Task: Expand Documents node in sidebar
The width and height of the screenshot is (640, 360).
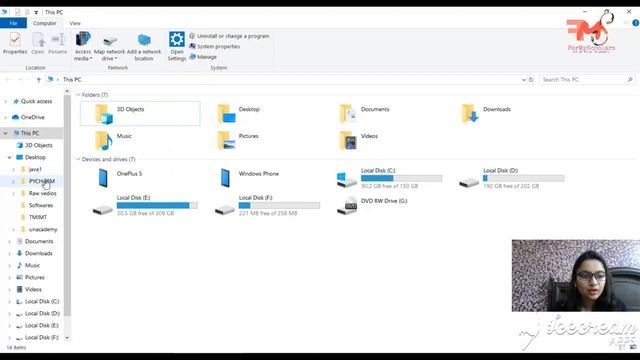Action: click(9, 241)
